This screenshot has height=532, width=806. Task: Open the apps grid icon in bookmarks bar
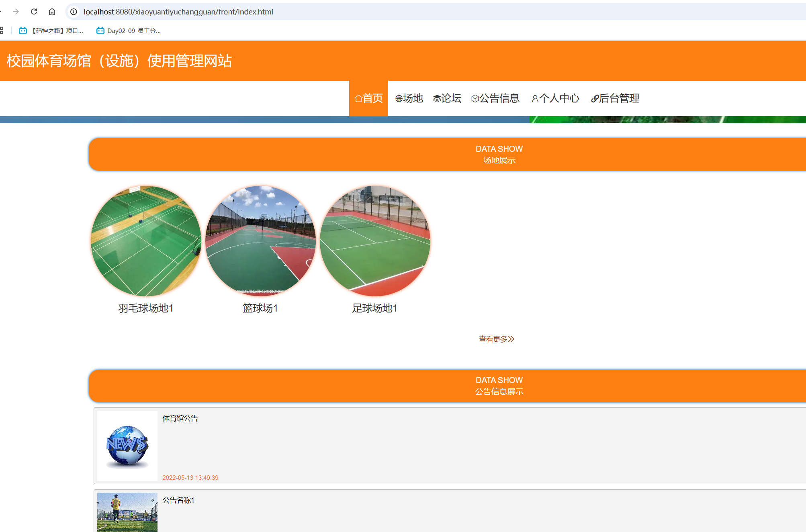[x=2, y=31]
